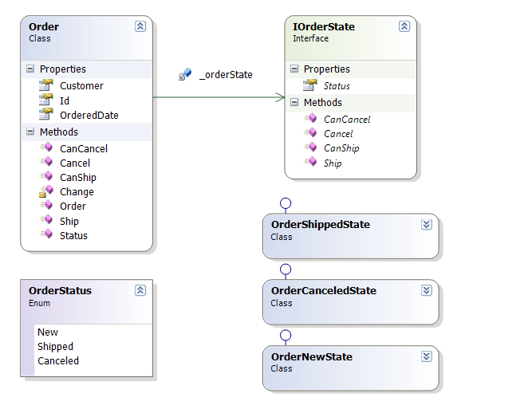Viewport: 532px width, 413px height.
Task: Click the Customer property icon in Order
Action: point(45,85)
